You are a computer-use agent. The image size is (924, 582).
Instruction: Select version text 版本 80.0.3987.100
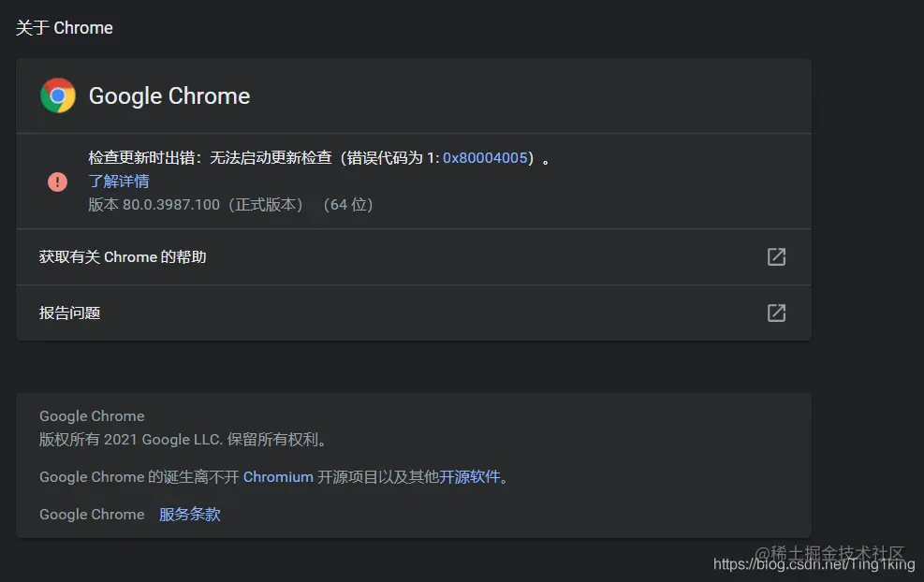click(x=154, y=204)
